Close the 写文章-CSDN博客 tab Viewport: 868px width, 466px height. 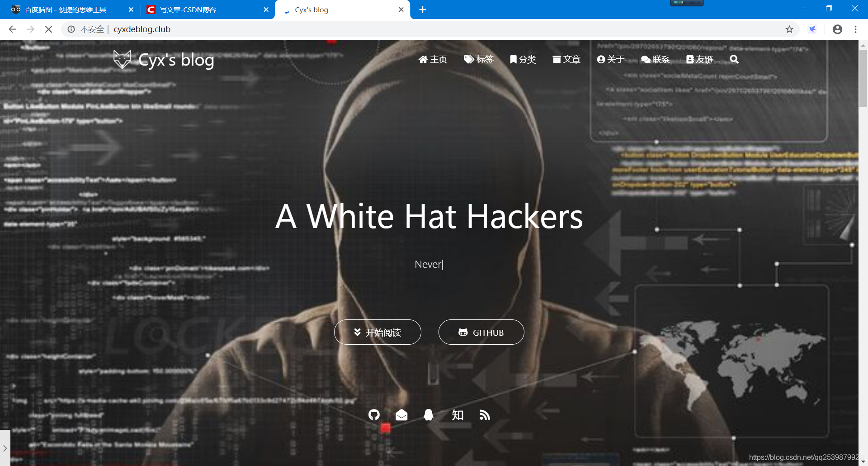coord(266,10)
